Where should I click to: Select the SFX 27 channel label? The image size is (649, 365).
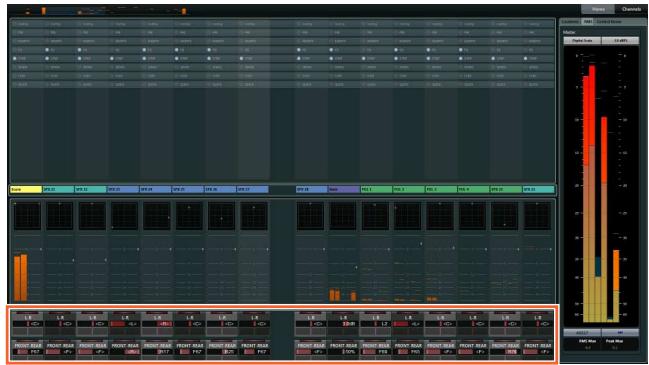pyautogui.click(x=252, y=190)
